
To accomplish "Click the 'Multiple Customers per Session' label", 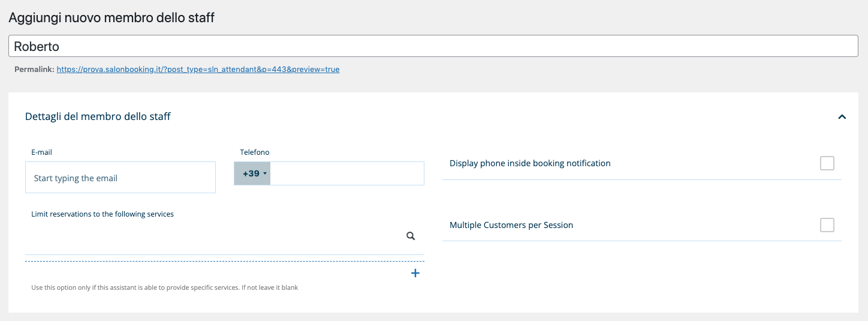I will (511, 225).
